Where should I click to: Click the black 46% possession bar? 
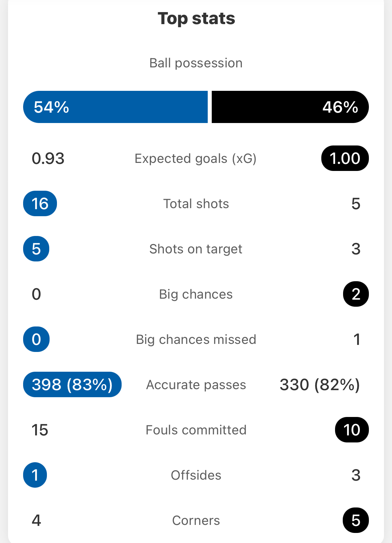click(290, 107)
